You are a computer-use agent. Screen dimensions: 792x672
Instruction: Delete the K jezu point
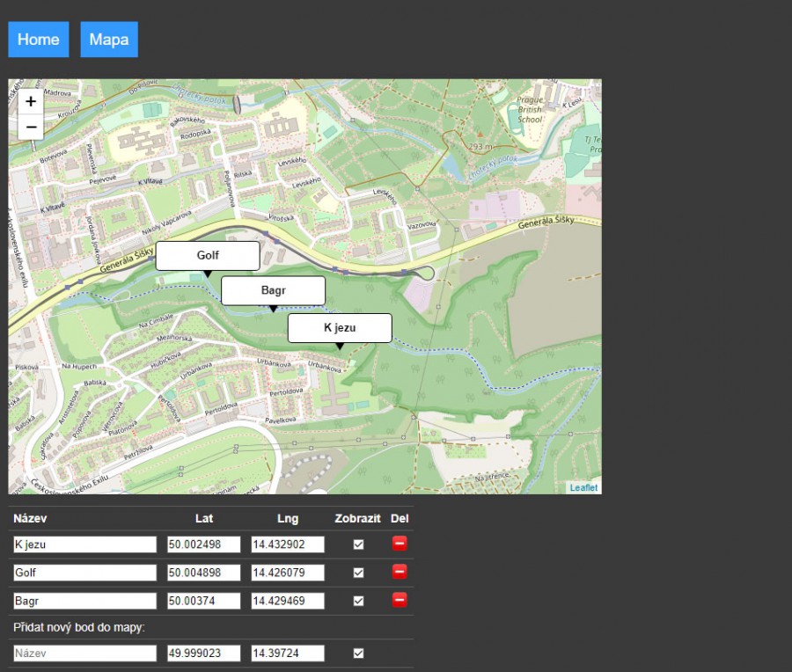click(400, 544)
